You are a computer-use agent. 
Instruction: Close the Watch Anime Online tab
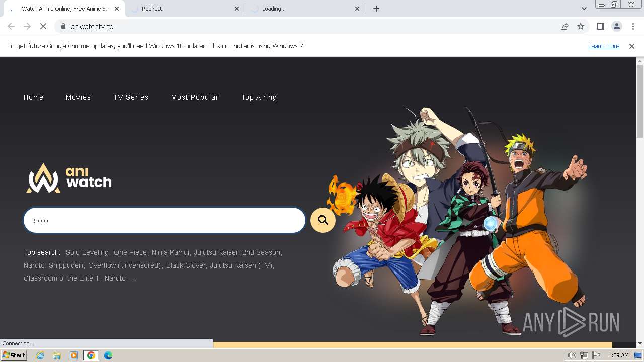coord(117,9)
